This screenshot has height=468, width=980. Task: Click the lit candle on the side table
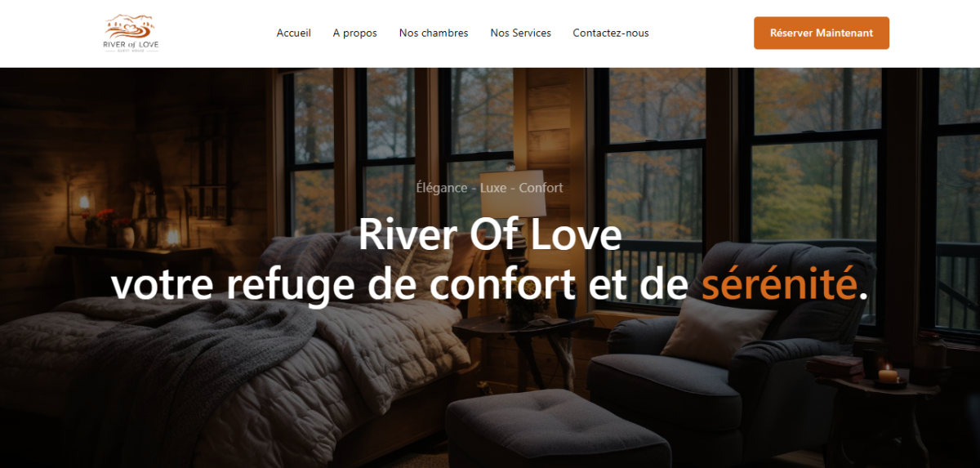pos(888,374)
